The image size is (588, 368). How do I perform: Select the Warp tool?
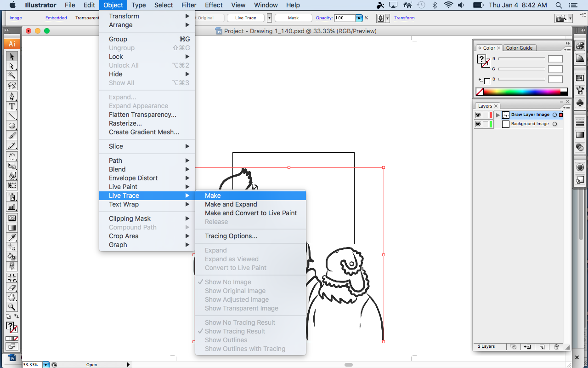point(12,176)
